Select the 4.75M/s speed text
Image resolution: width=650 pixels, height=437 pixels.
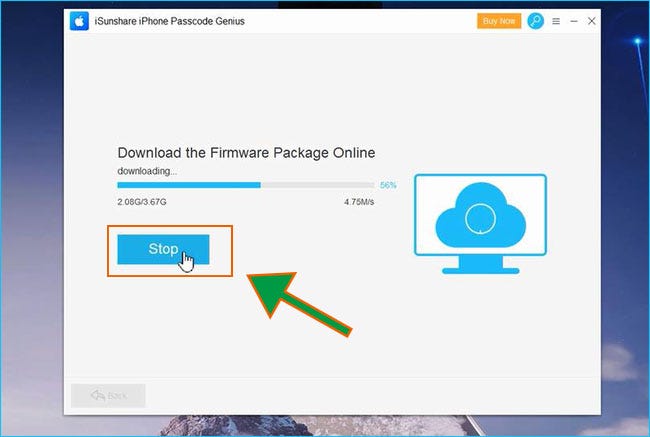pos(359,202)
